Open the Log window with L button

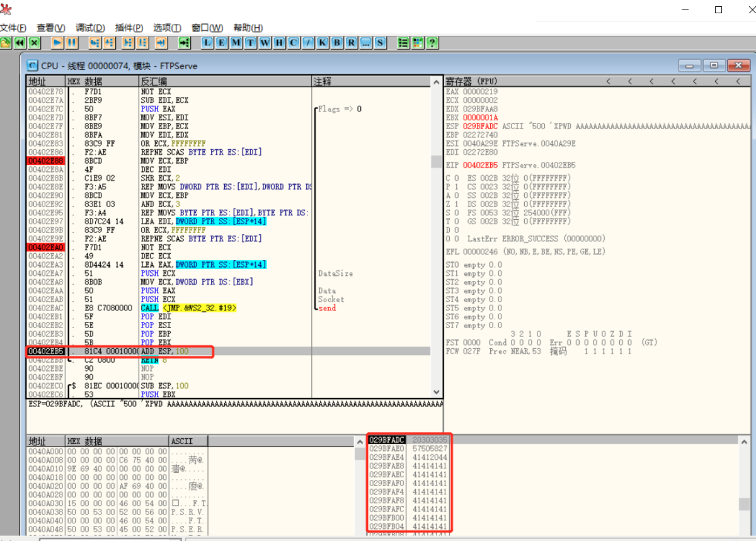[208, 43]
